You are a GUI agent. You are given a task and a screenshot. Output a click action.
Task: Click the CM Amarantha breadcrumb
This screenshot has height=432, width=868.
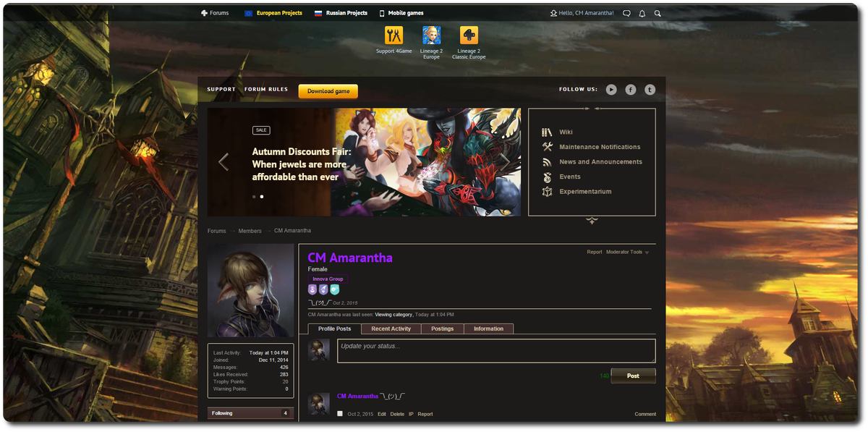click(292, 231)
